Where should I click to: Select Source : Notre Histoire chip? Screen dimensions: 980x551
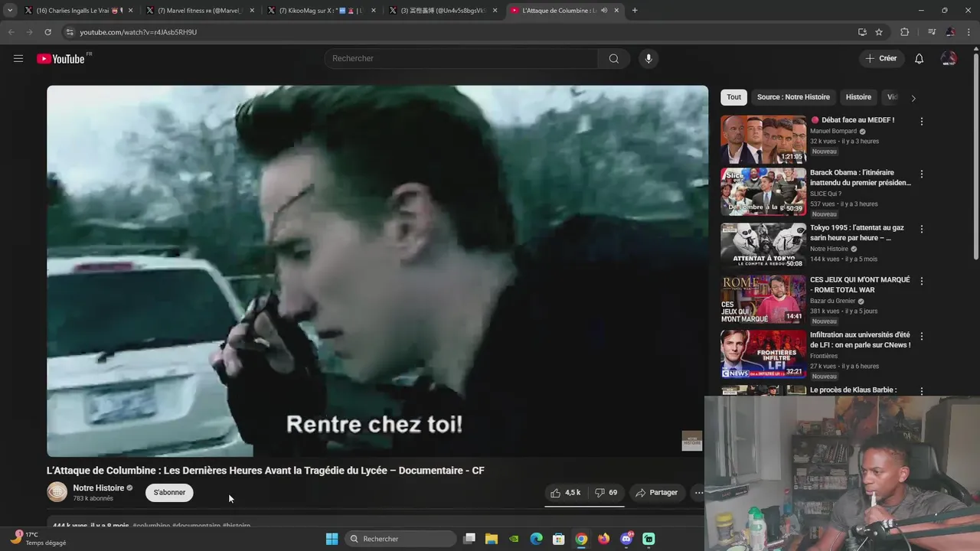tap(793, 97)
